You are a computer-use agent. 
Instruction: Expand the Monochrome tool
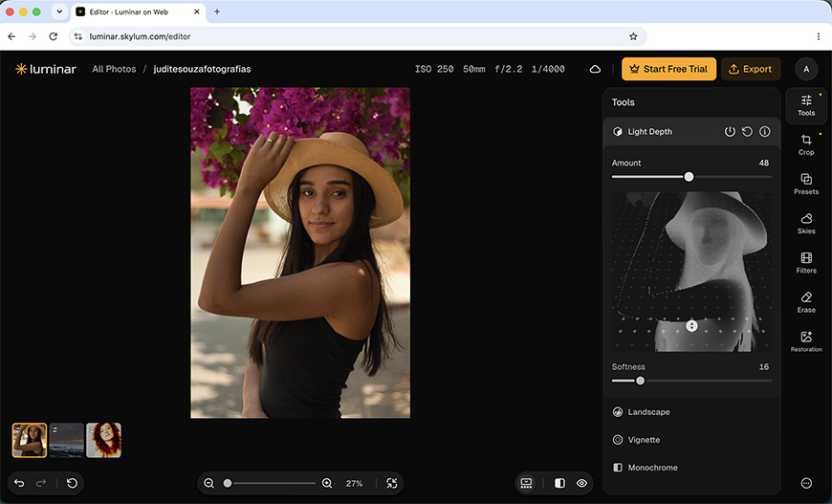pyautogui.click(x=691, y=468)
